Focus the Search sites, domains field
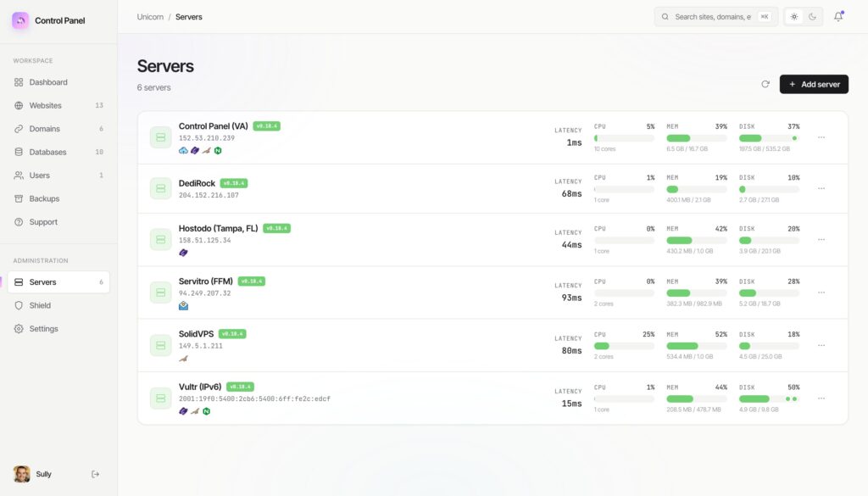 (715, 17)
